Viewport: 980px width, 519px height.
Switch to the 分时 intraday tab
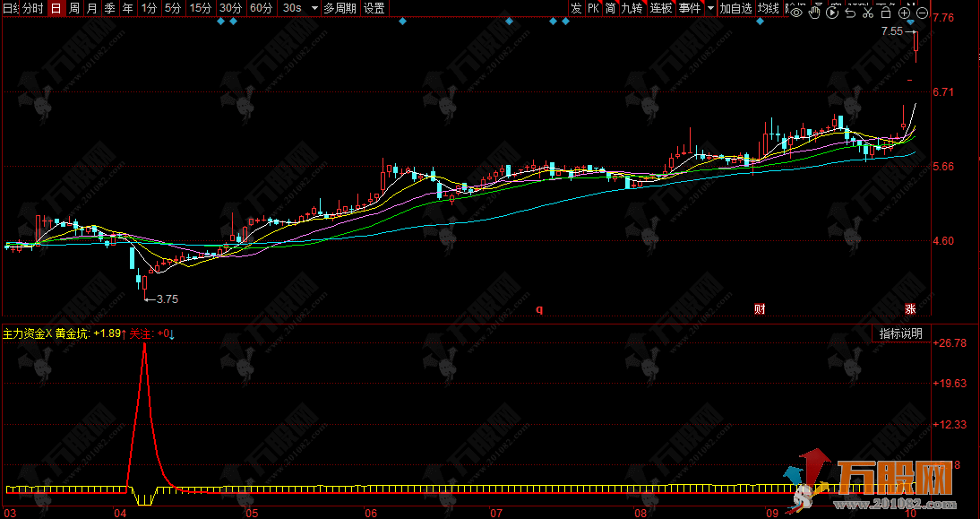[x=33, y=8]
